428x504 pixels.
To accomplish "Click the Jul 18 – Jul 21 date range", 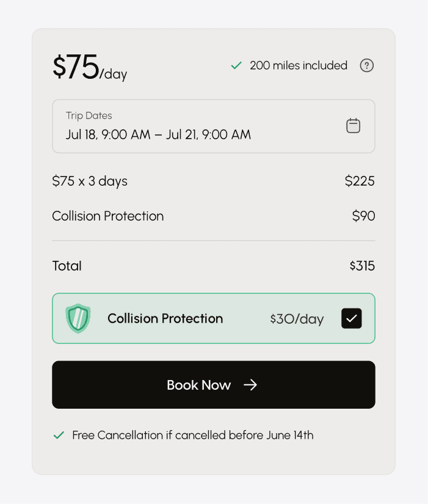I will (x=158, y=134).
